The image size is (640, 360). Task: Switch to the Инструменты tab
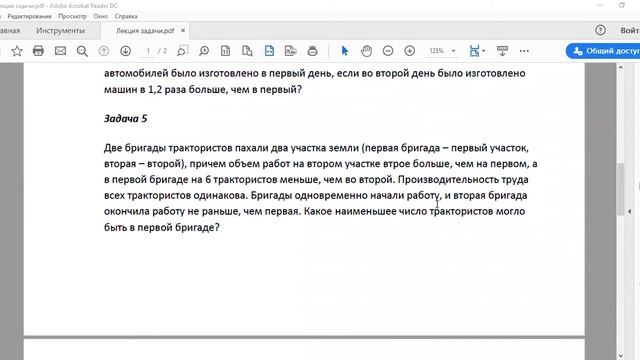coord(60,31)
